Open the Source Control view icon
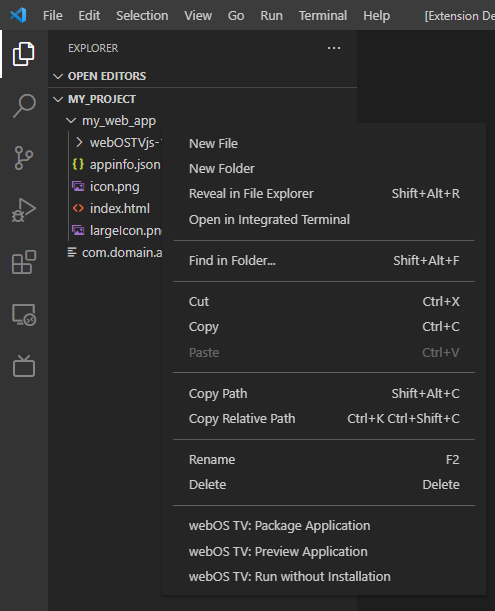This screenshot has height=611, width=495. click(x=24, y=158)
